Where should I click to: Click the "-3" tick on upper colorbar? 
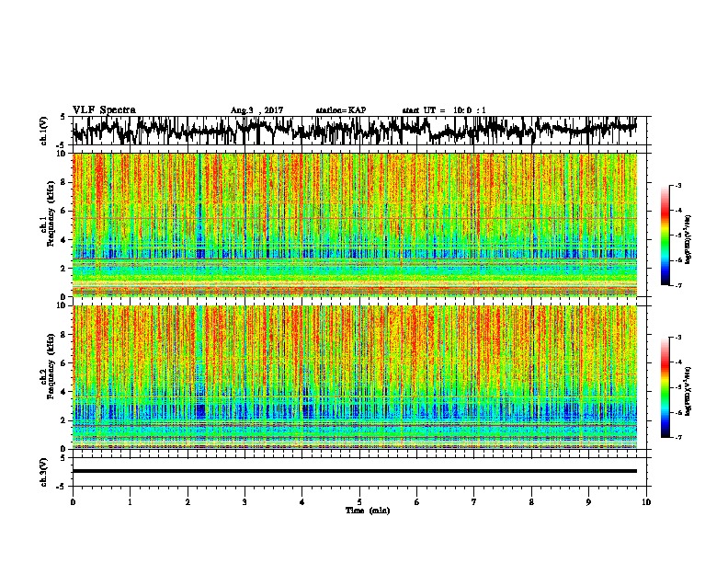point(677,185)
